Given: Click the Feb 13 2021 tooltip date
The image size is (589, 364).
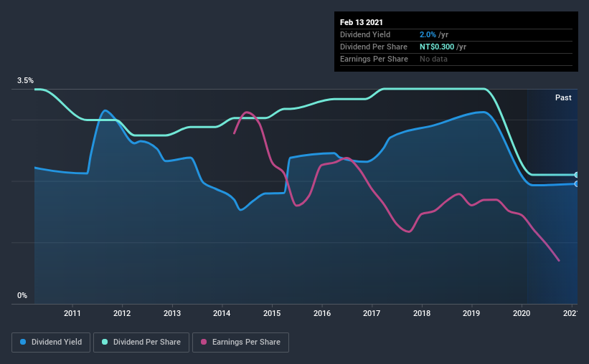Looking at the screenshot, I should click(362, 22).
